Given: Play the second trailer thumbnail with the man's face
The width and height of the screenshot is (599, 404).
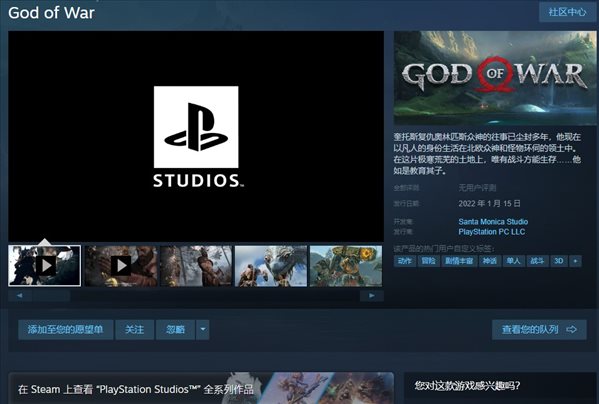Looking at the screenshot, I should point(121,266).
